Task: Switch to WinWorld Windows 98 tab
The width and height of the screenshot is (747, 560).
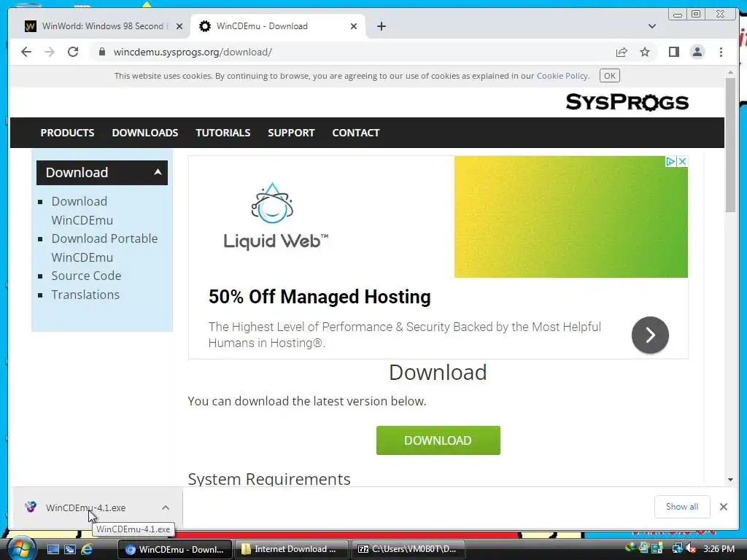Action: point(104,26)
